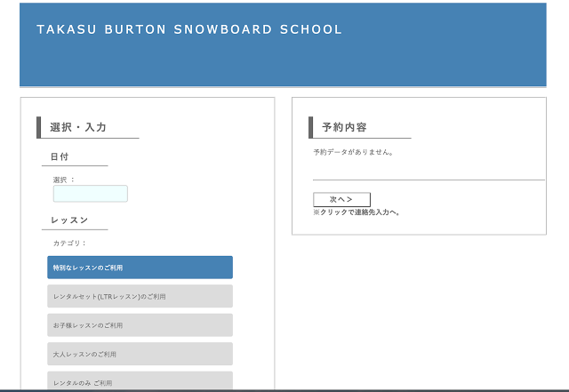Click the 日付 subheading
Viewport: 569px width, 392px height.
tap(60, 156)
